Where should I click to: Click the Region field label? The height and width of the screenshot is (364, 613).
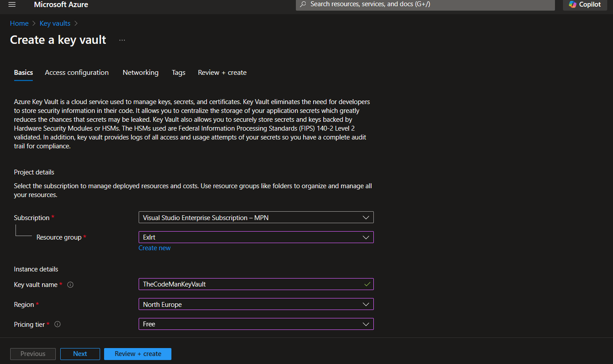[24, 305]
